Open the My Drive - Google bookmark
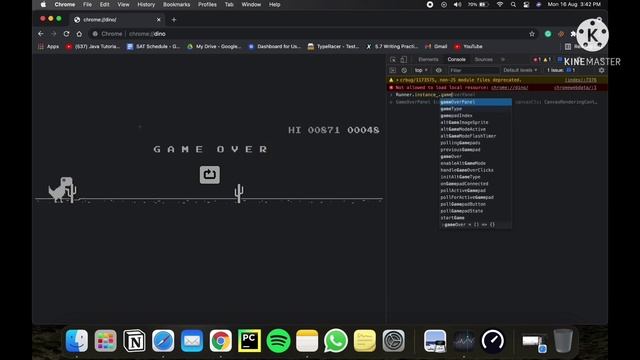This screenshot has width=640, height=360. click(x=214, y=47)
